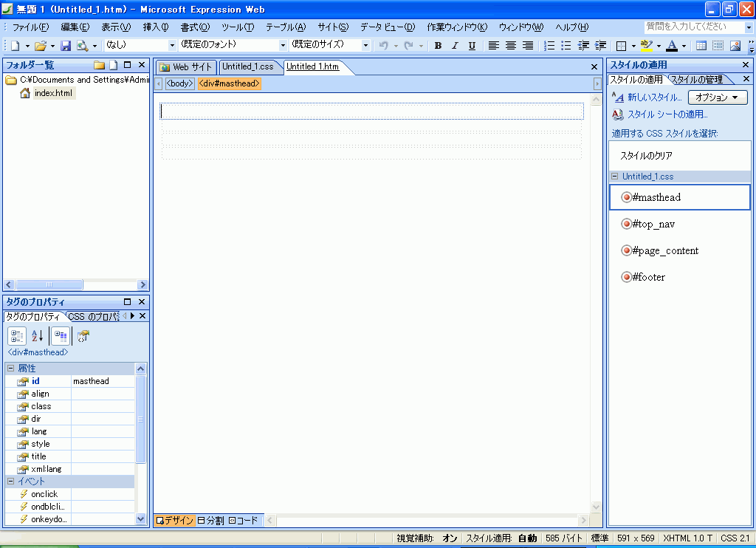Select スタイルのクリア option

pos(645,156)
